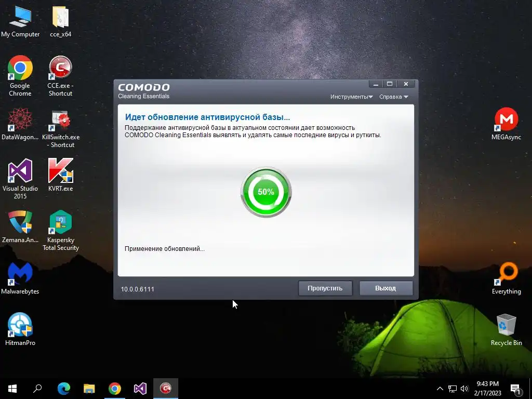Screen dimensions: 532x399
Task: Open the volume tray icon
Action: [x=464, y=389]
